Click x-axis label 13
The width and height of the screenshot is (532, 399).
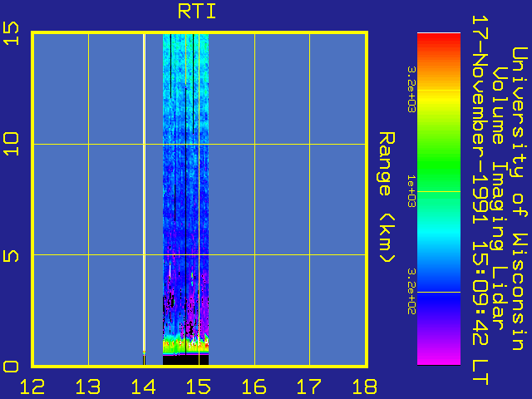tap(88, 387)
